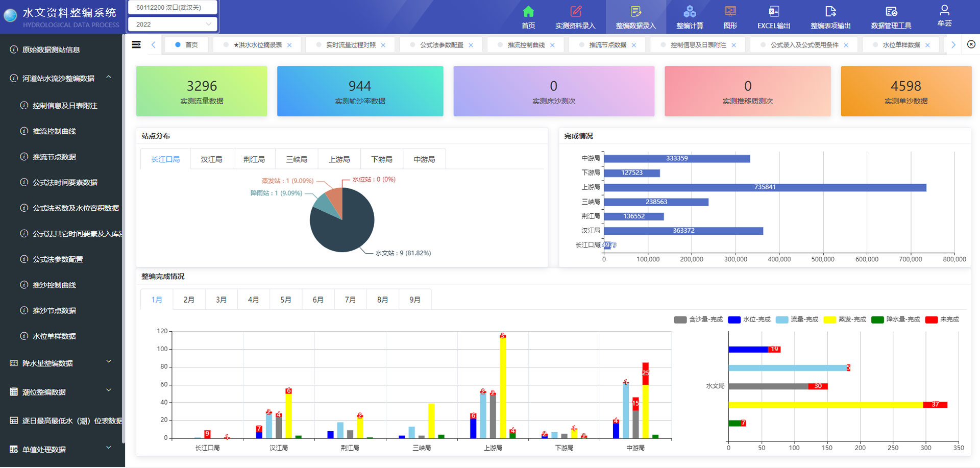Switch to the 9月 month tab

(x=415, y=300)
